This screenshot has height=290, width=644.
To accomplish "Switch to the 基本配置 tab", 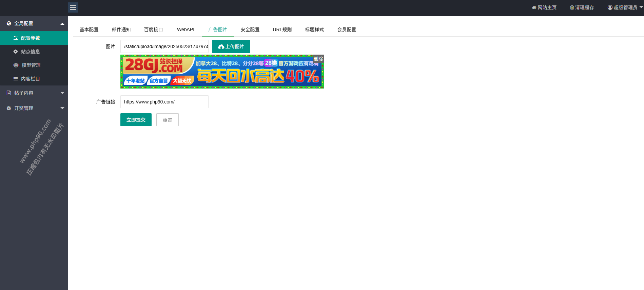I will coord(89,30).
